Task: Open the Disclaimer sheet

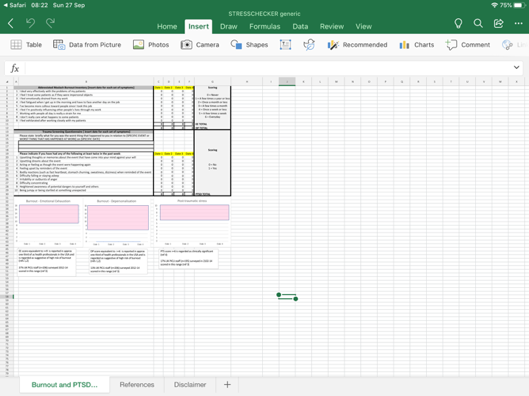Action: point(190,385)
